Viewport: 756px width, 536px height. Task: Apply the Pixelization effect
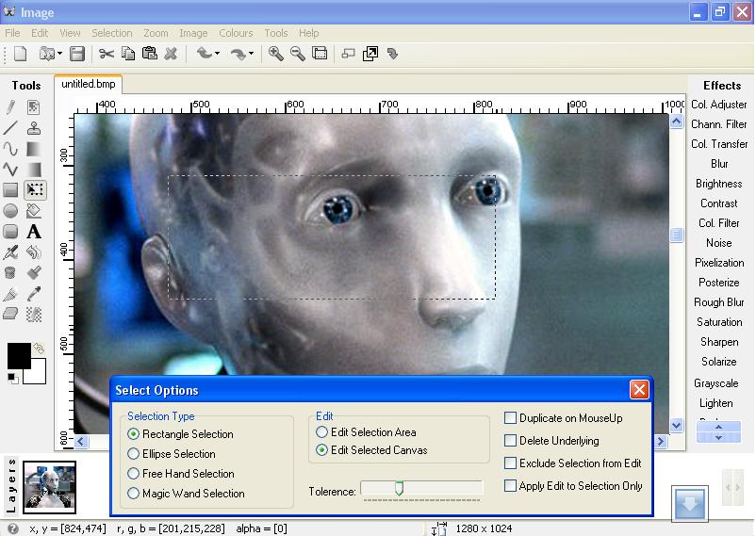coord(719,263)
